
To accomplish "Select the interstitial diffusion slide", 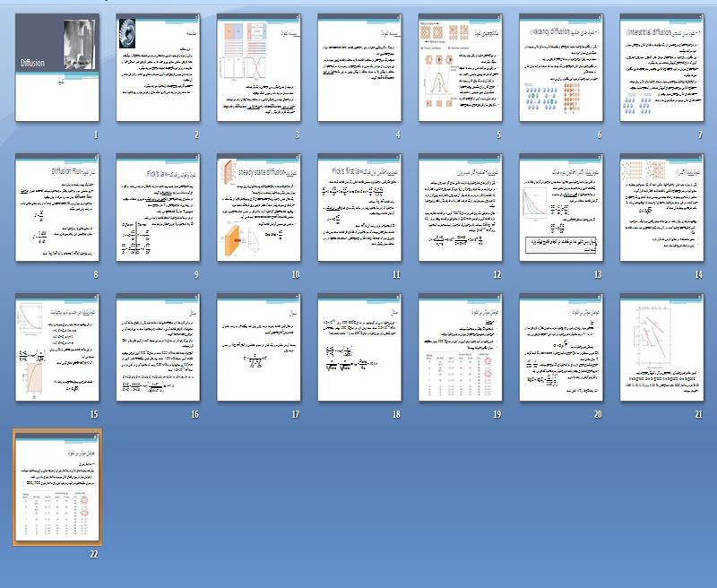I will click(661, 68).
